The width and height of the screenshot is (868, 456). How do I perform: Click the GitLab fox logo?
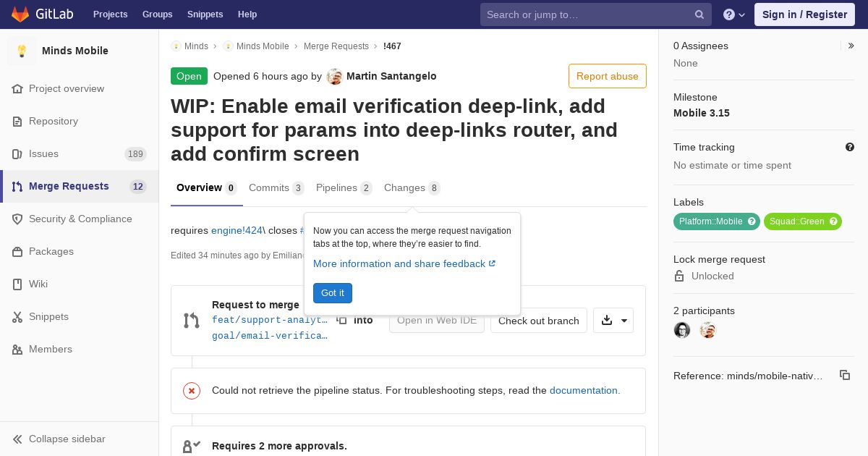point(20,14)
